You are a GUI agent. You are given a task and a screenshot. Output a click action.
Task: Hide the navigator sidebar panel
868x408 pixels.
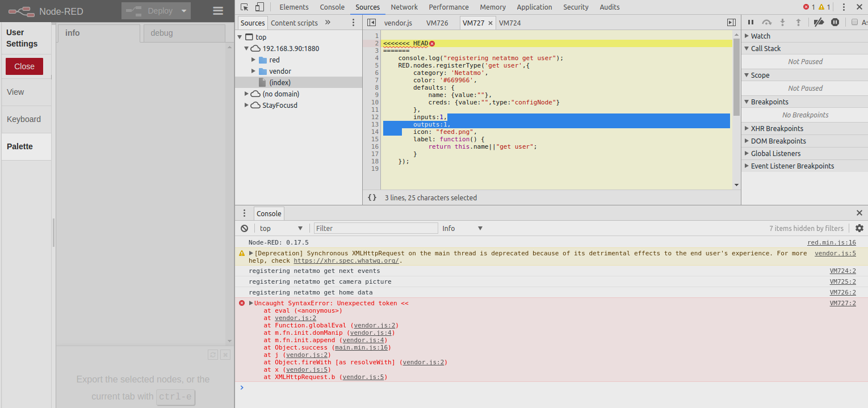coord(372,22)
